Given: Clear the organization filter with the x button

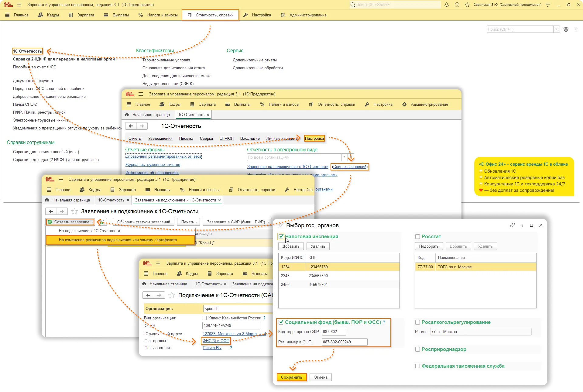Looking at the screenshot, I should (351, 157).
